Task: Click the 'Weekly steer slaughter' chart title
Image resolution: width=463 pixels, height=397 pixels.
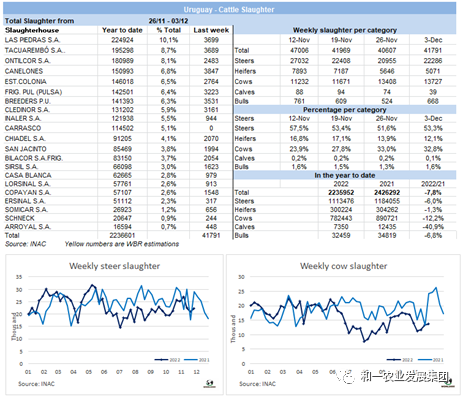Action: [114, 266]
